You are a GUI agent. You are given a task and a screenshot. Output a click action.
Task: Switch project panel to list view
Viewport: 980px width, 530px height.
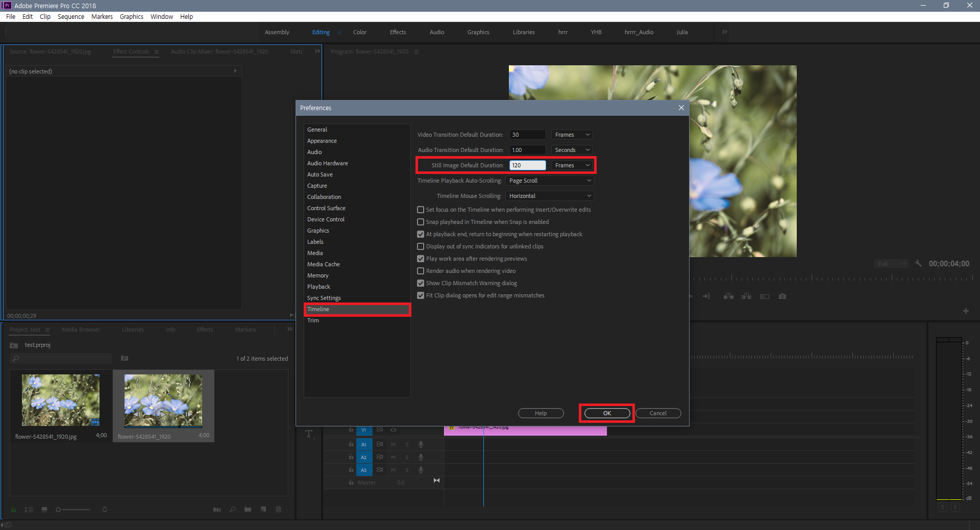click(29, 510)
